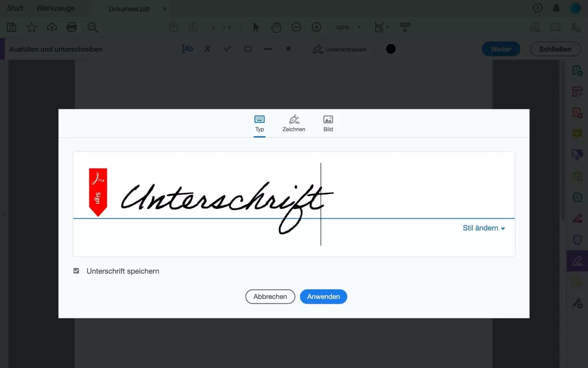This screenshot has height=368, width=588.
Task: Click the Weiter button
Action: [501, 49]
